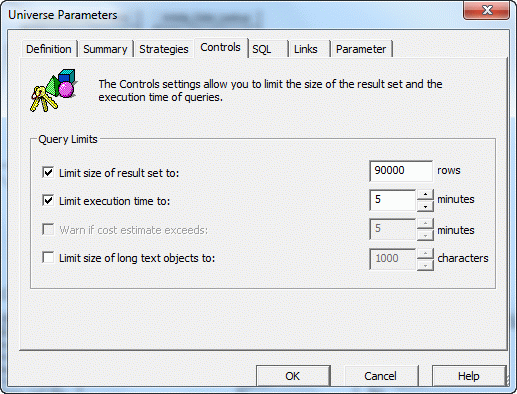Select the Strategies tab
The width and height of the screenshot is (517, 394).
[x=164, y=49]
